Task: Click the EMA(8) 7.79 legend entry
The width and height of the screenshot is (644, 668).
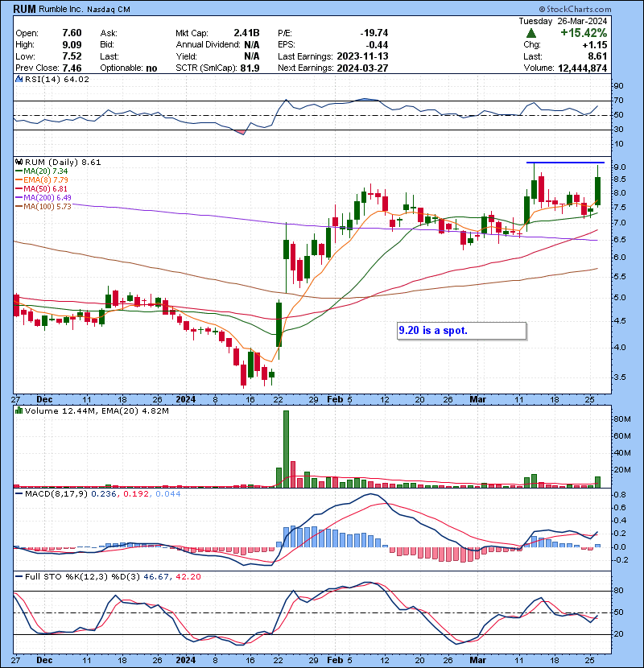Action: 41,179
